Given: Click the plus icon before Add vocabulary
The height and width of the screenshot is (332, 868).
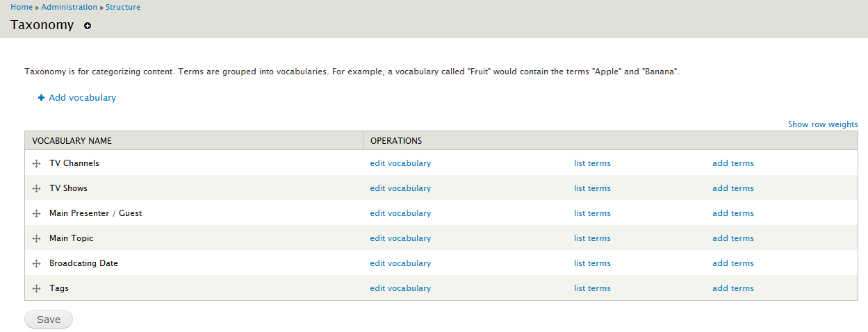Looking at the screenshot, I should [41, 98].
